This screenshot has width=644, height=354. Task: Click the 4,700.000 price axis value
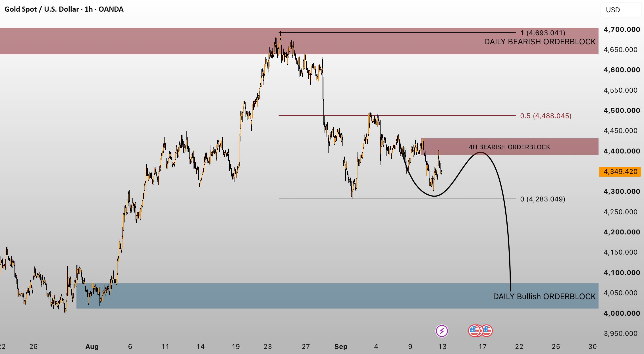[622, 30]
